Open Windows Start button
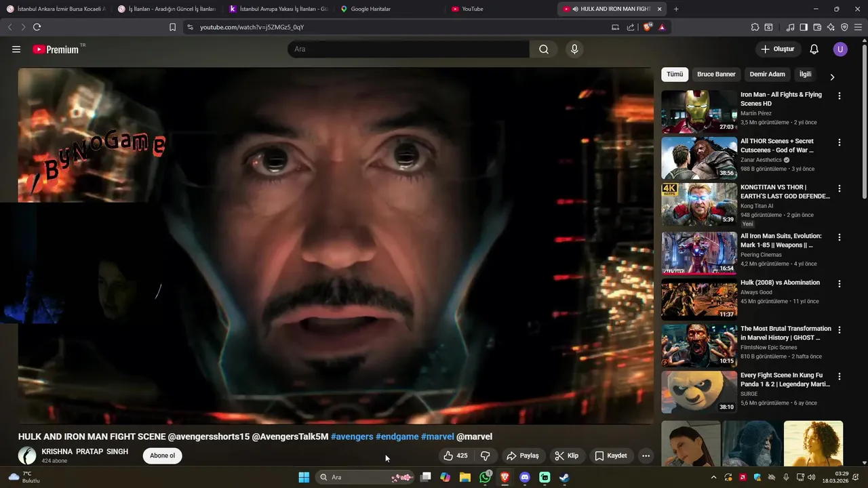This screenshot has width=868, height=488. coord(304,477)
